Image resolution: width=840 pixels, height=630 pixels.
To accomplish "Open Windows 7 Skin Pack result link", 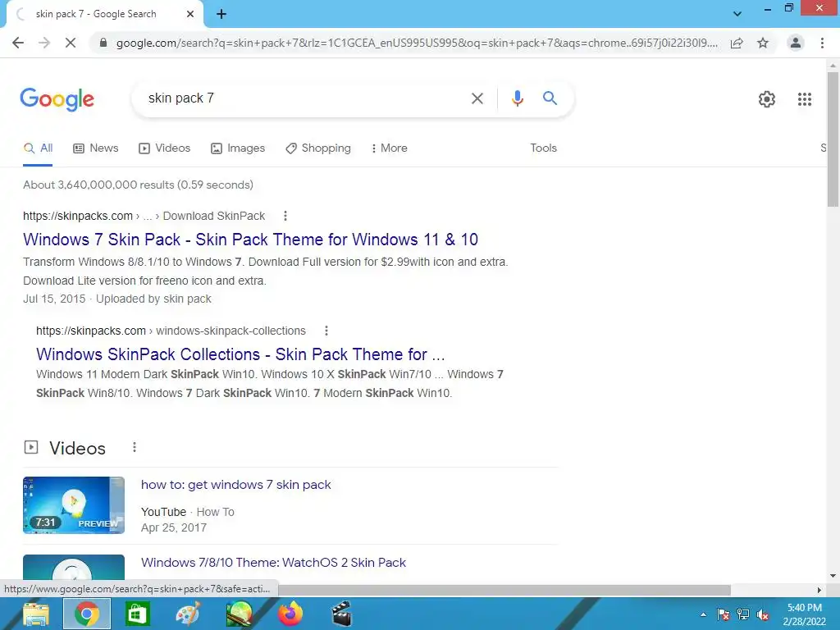I will [x=250, y=240].
